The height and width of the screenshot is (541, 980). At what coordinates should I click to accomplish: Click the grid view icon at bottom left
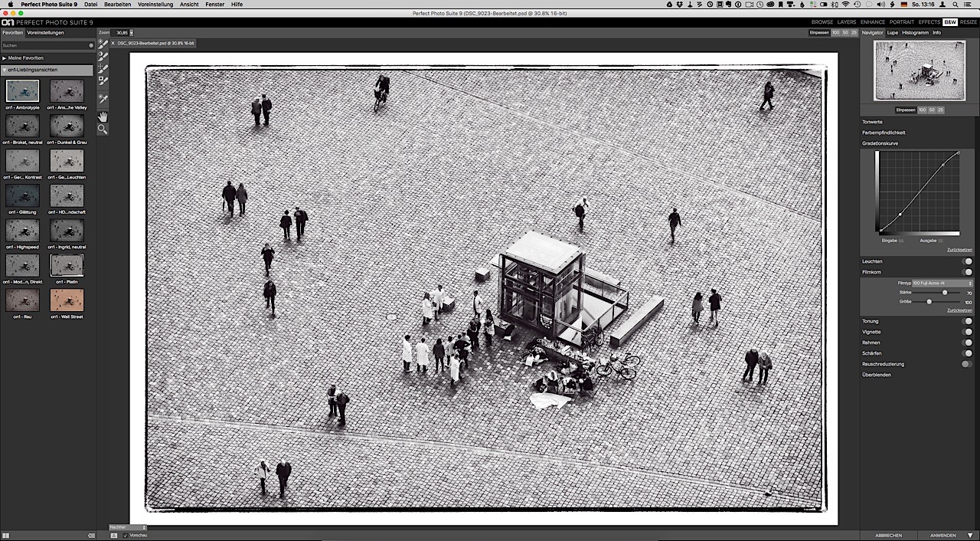pos(6,535)
